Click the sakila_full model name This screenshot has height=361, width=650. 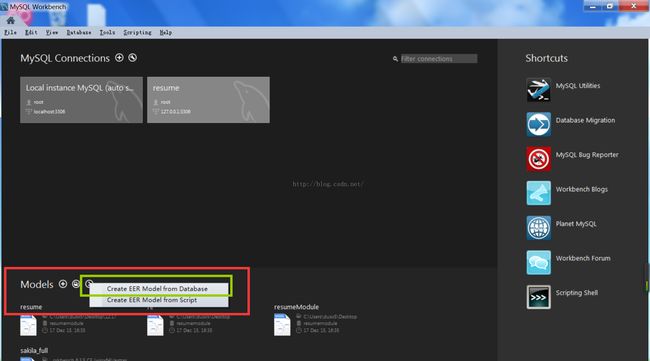(34, 351)
